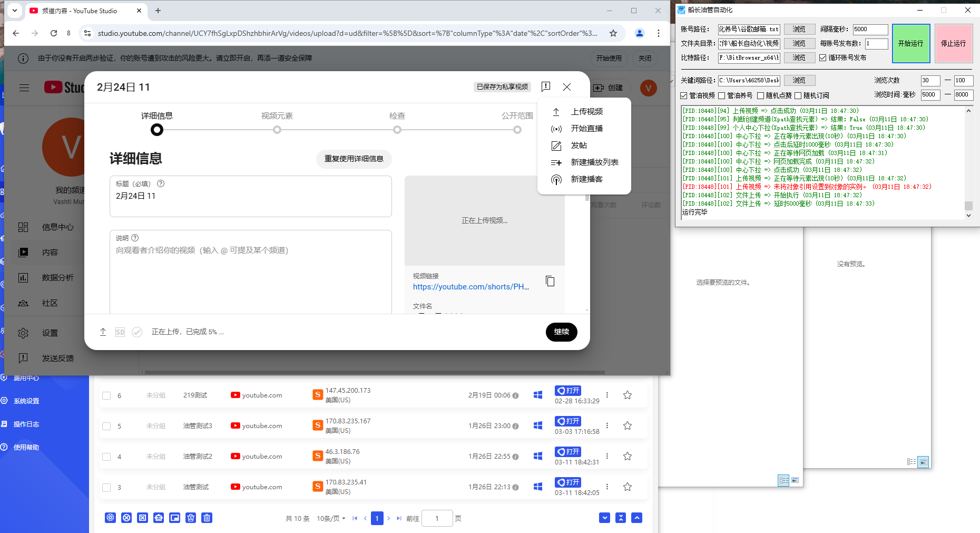Click the view site information icon in address bar

(x=87, y=33)
